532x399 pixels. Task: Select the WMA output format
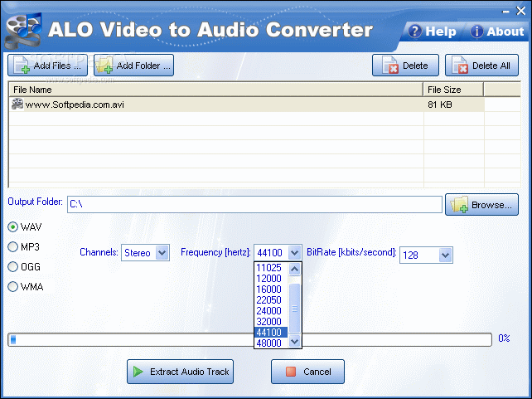[x=26, y=287]
